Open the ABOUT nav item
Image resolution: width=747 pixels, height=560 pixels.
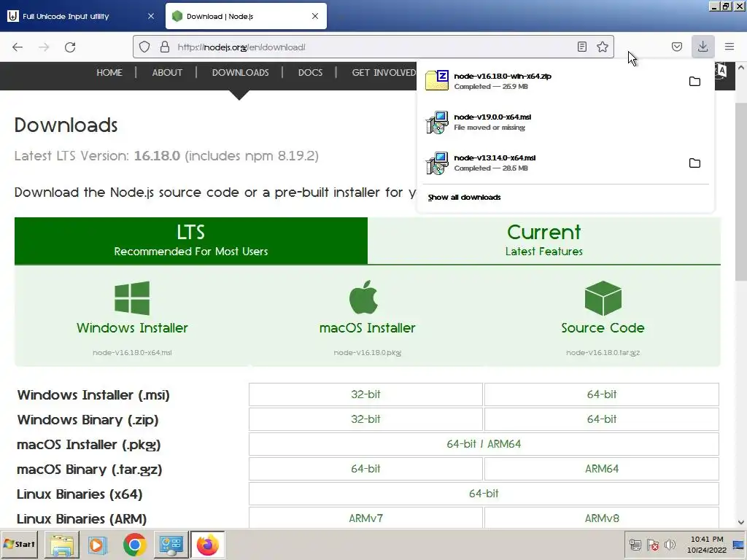point(167,72)
